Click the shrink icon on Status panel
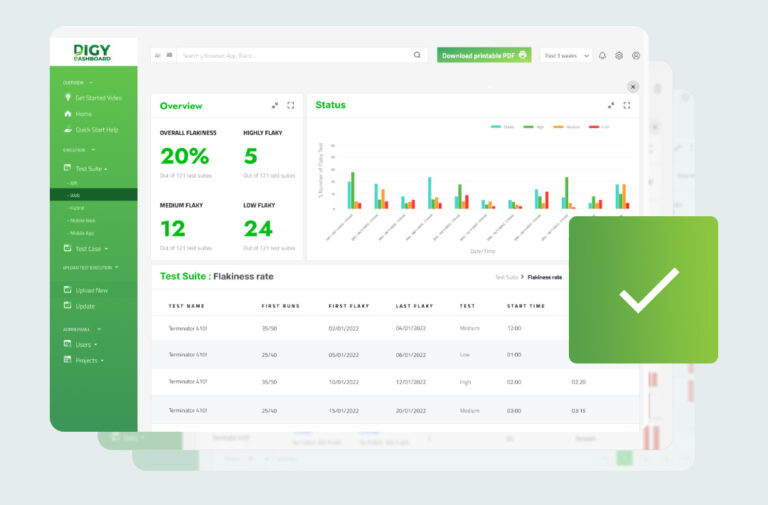The height and width of the screenshot is (505, 768). click(611, 105)
